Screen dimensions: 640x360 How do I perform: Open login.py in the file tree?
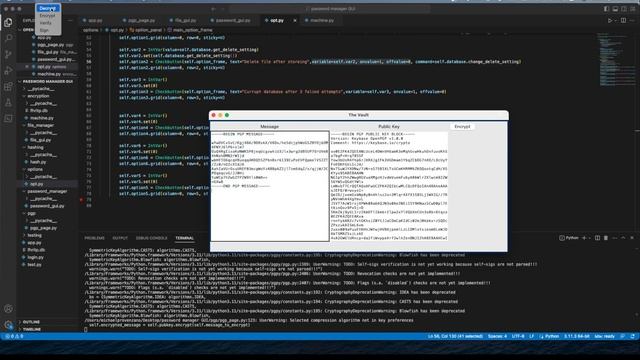point(35,258)
